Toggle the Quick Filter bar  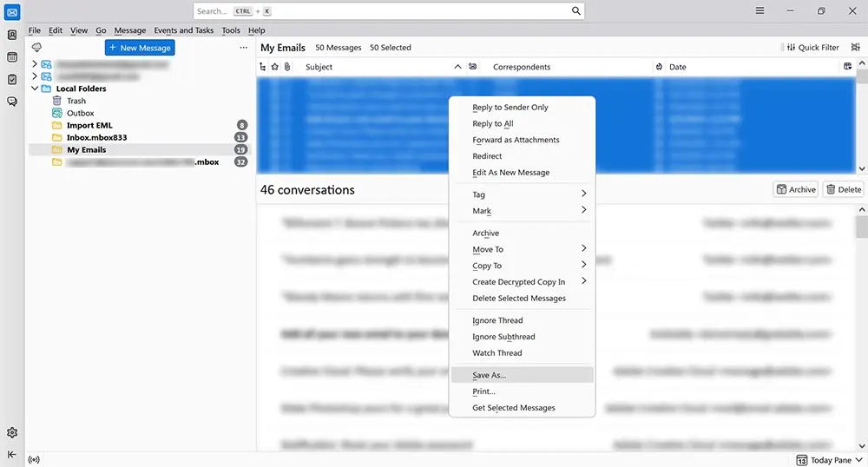tap(812, 48)
